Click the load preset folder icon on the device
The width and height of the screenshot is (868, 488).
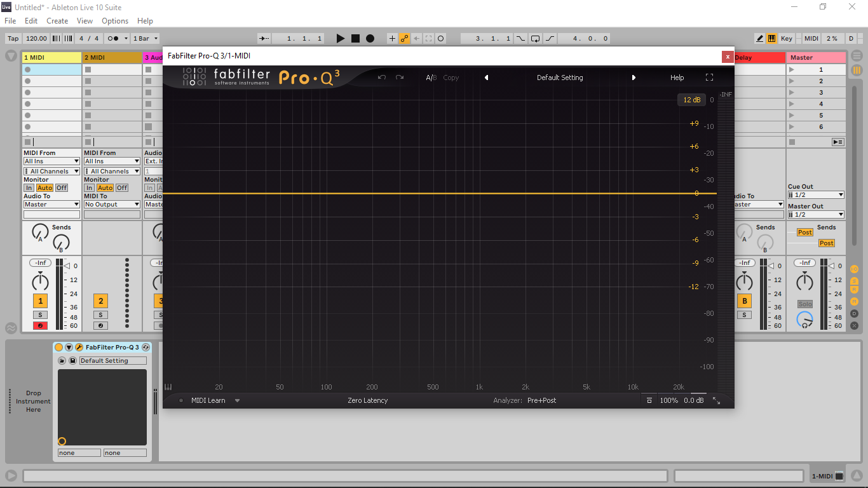click(62, 360)
